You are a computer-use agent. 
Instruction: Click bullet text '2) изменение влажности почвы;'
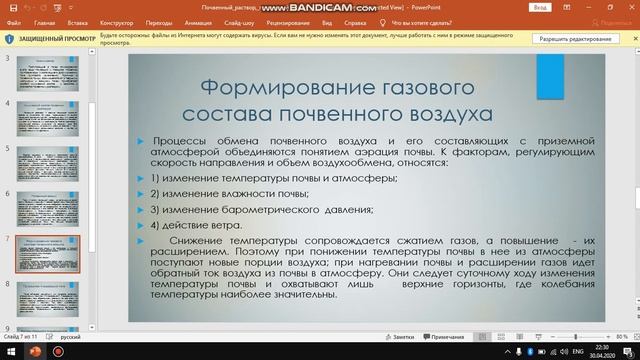(229, 193)
